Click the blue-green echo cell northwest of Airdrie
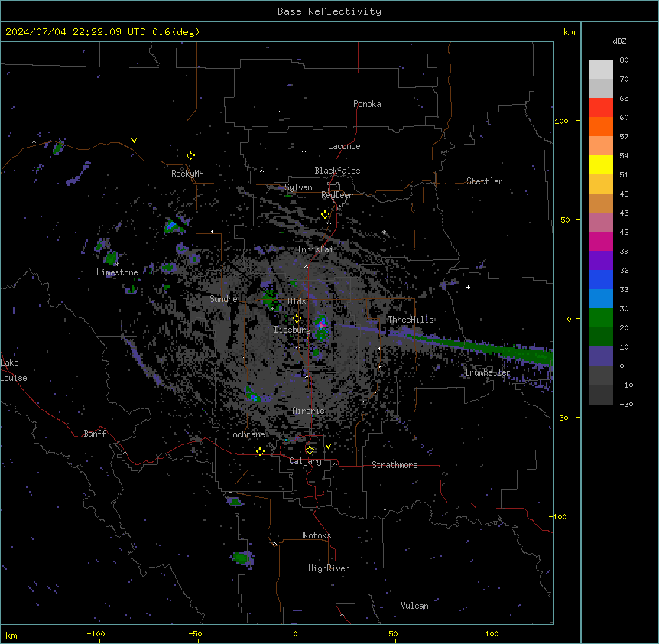The height and width of the screenshot is (644, 659). [x=253, y=396]
